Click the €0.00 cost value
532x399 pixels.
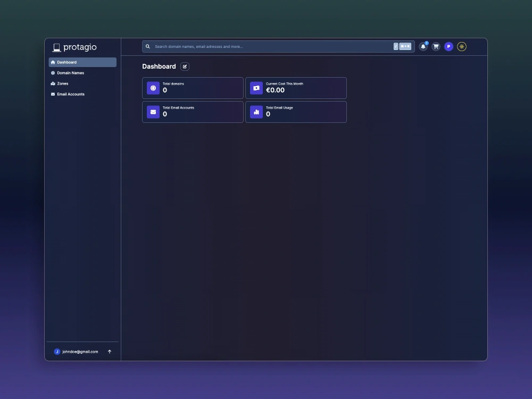275,90
